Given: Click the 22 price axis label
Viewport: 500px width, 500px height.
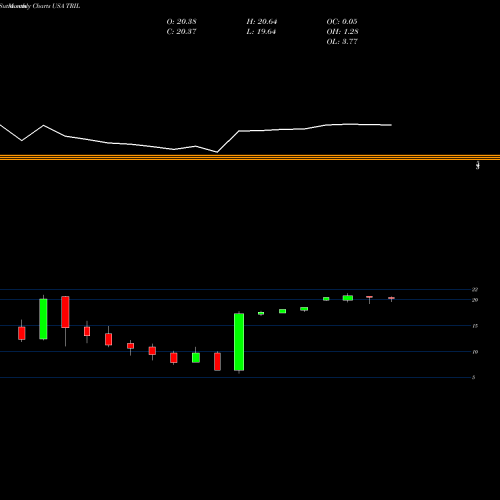Looking at the screenshot, I should pyautogui.click(x=475, y=290).
